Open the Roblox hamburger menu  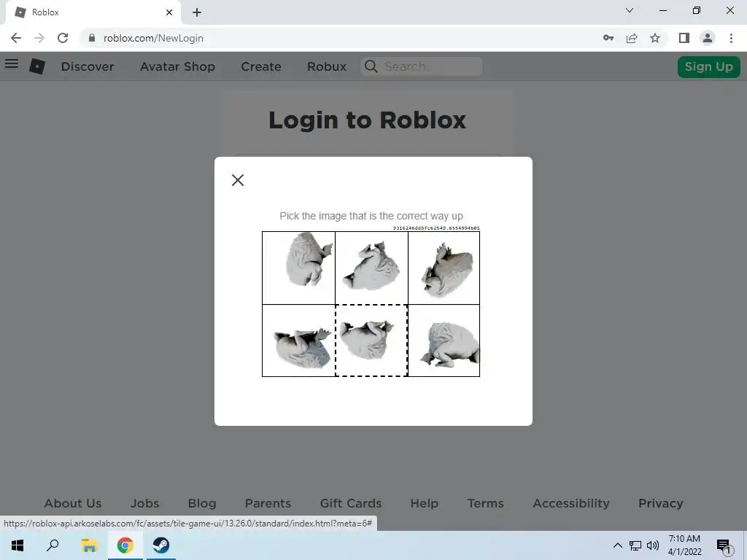click(x=12, y=64)
